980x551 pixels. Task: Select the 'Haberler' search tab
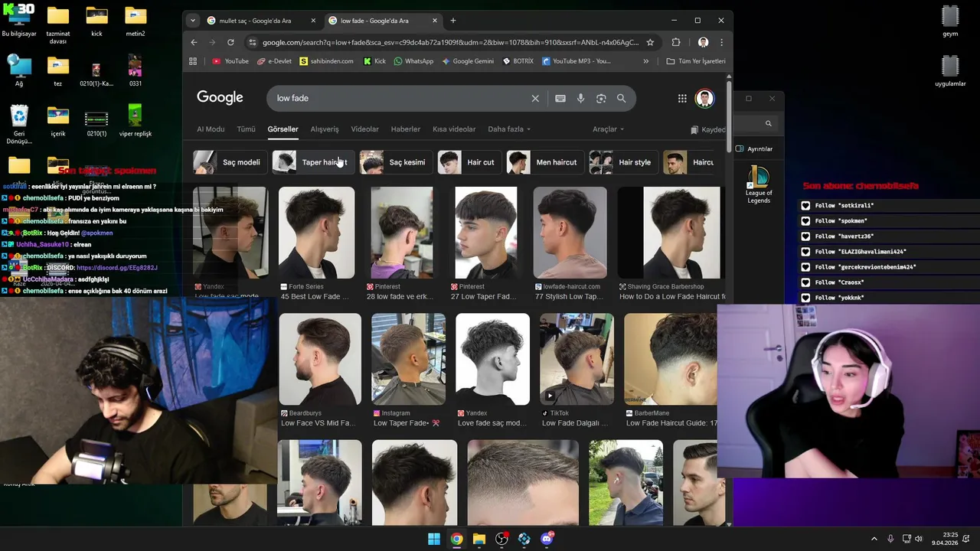(x=405, y=129)
